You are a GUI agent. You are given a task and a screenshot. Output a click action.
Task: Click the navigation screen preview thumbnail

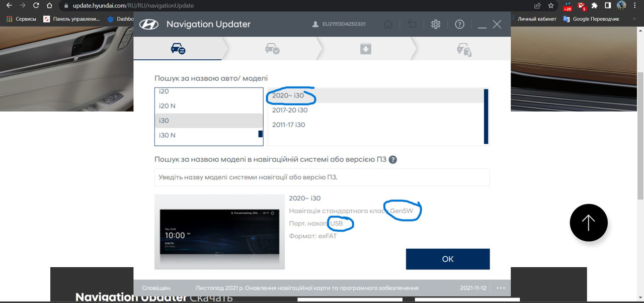point(219,232)
